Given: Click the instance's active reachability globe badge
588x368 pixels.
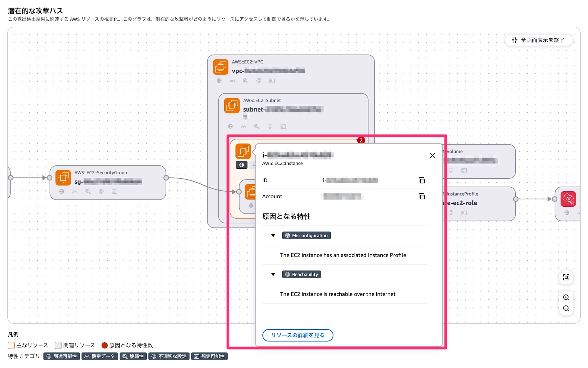Looking at the screenshot, I should [x=241, y=165].
